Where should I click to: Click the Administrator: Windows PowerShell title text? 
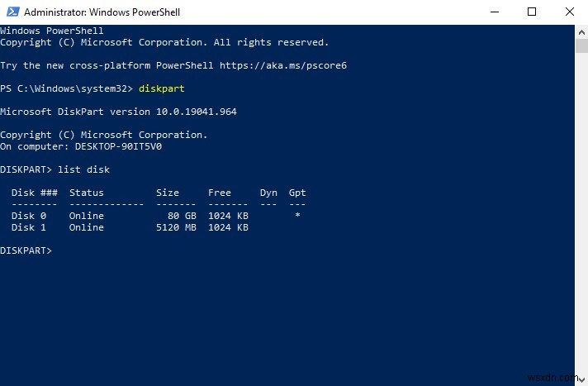[x=102, y=12]
